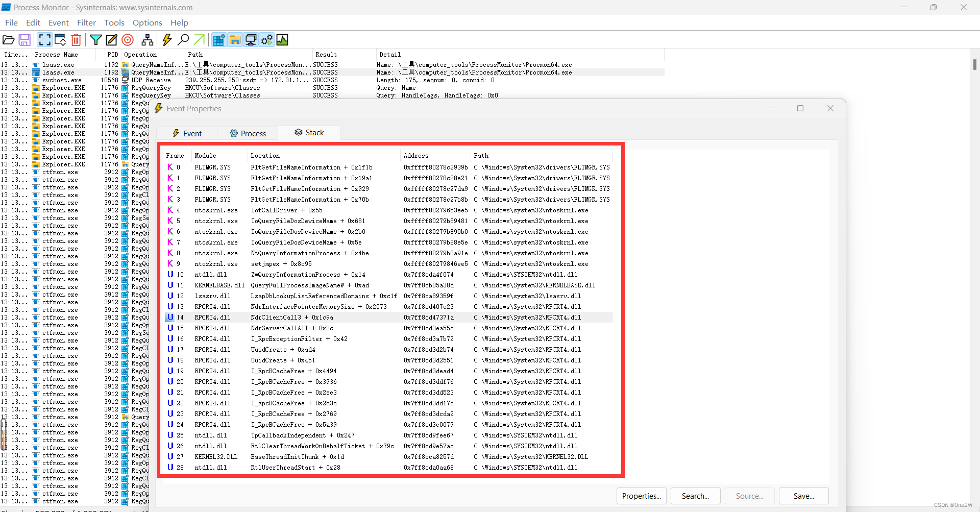Toggle Show File System Activity icon
The image size is (980, 512).
(x=235, y=40)
